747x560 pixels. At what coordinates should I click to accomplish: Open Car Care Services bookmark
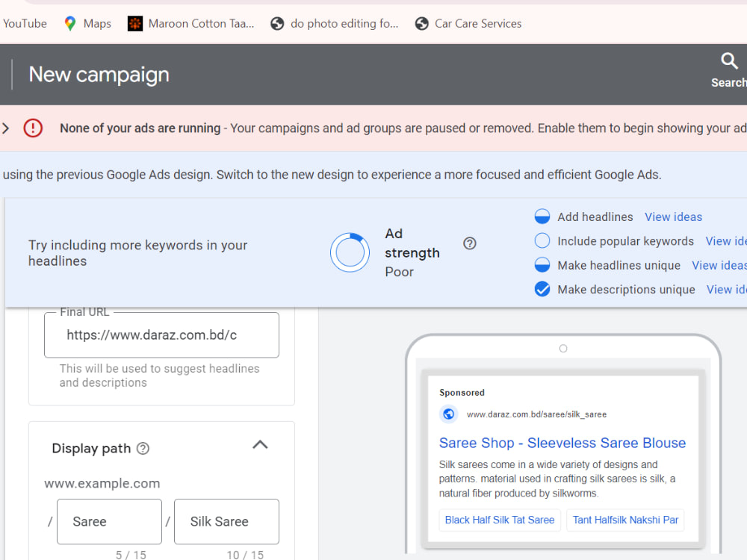(x=468, y=23)
